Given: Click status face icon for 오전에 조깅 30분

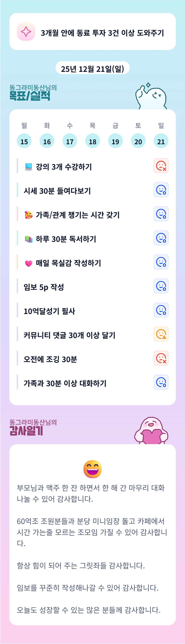Looking at the screenshot, I should point(161,358).
